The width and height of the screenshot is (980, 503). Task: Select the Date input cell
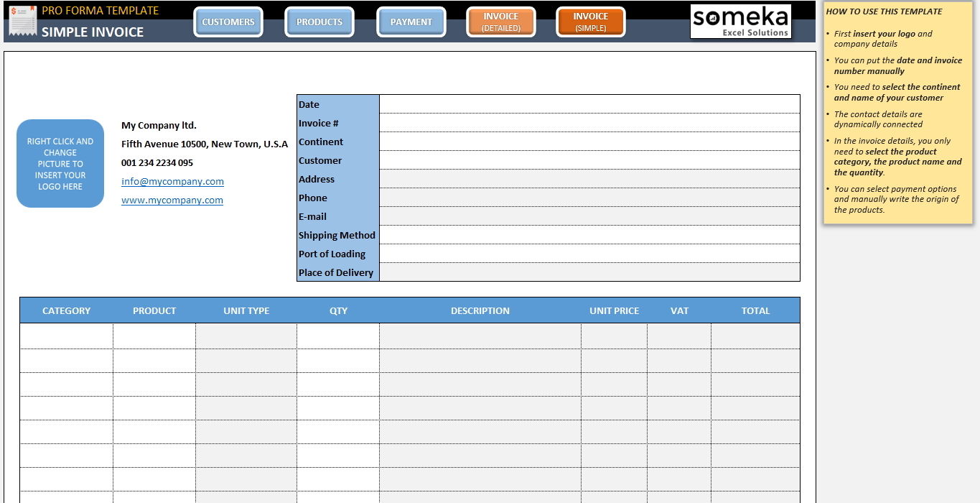tap(589, 104)
